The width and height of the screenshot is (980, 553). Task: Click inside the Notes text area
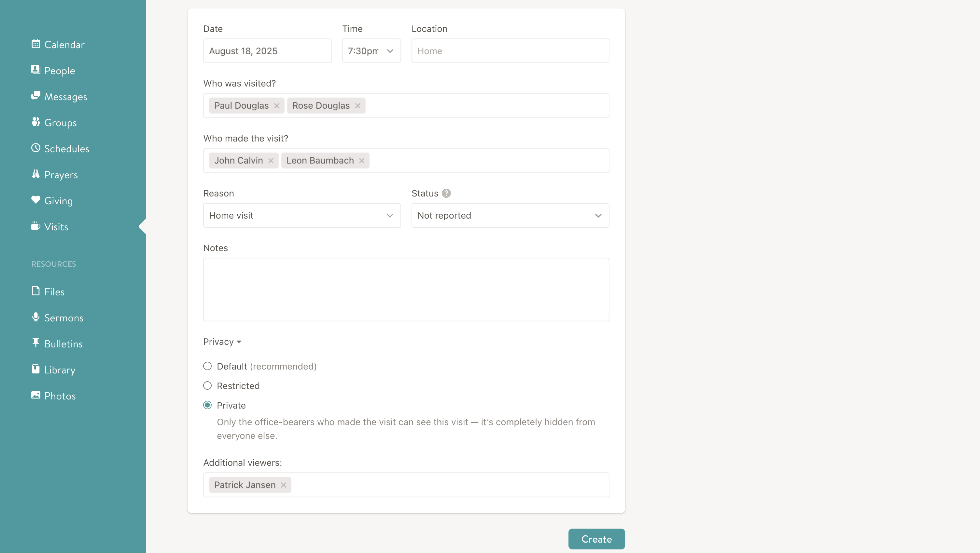click(406, 290)
